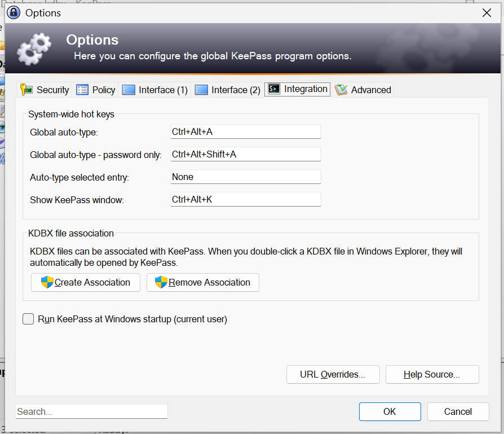Click the Create Association button
This screenshot has height=434, width=504.
click(x=86, y=283)
